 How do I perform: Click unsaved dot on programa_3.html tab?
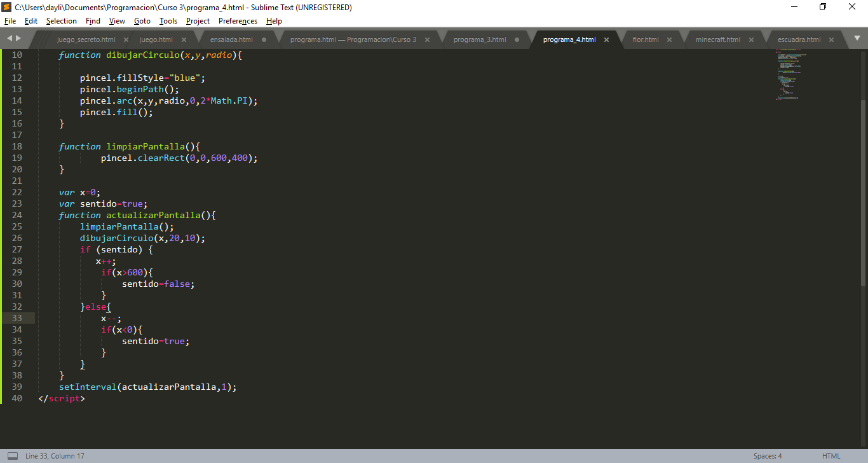[x=517, y=39]
